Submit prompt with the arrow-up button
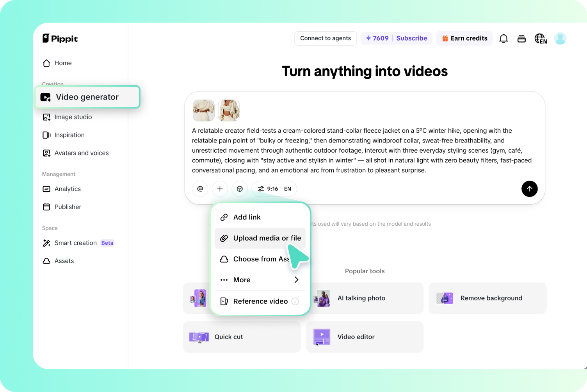Viewport: 587px width, 392px height. (x=529, y=189)
